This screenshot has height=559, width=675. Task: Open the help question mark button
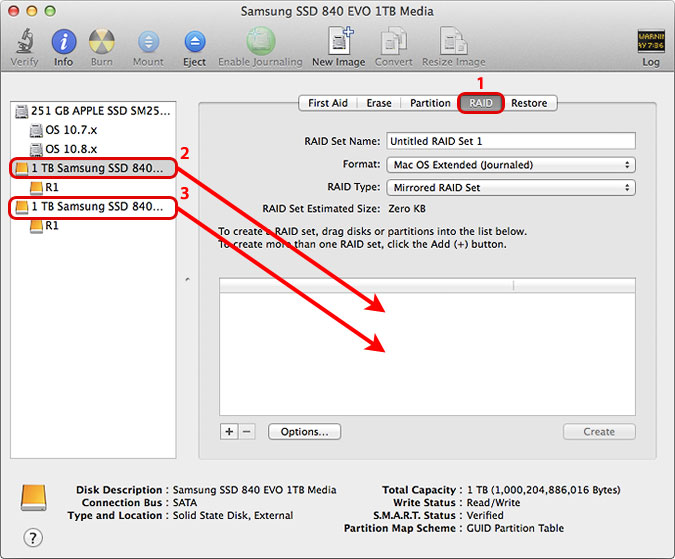tap(33, 537)
